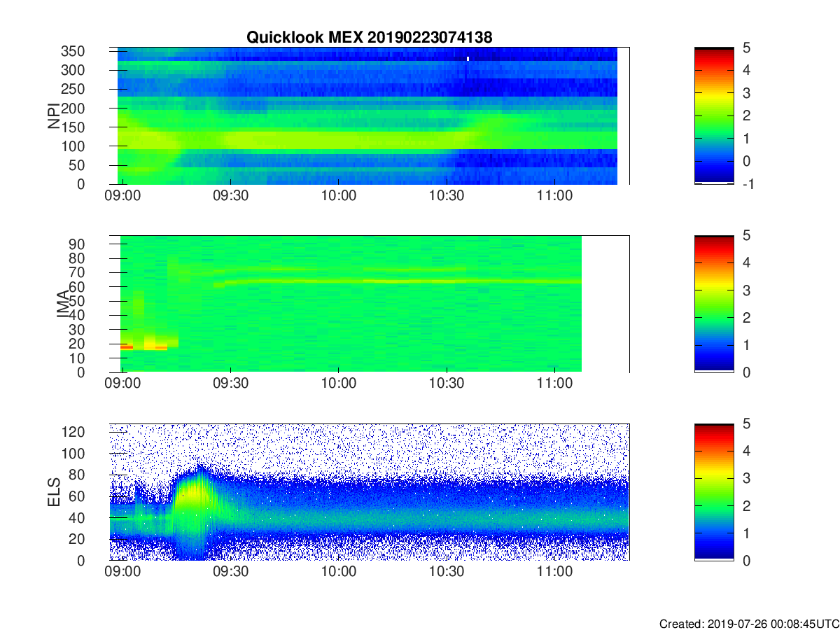Image resolution: width=840 pixels, height=630 pixels.
Task: Click the red hot spot in the IMA plot
Action: click(x=127, y=346)
